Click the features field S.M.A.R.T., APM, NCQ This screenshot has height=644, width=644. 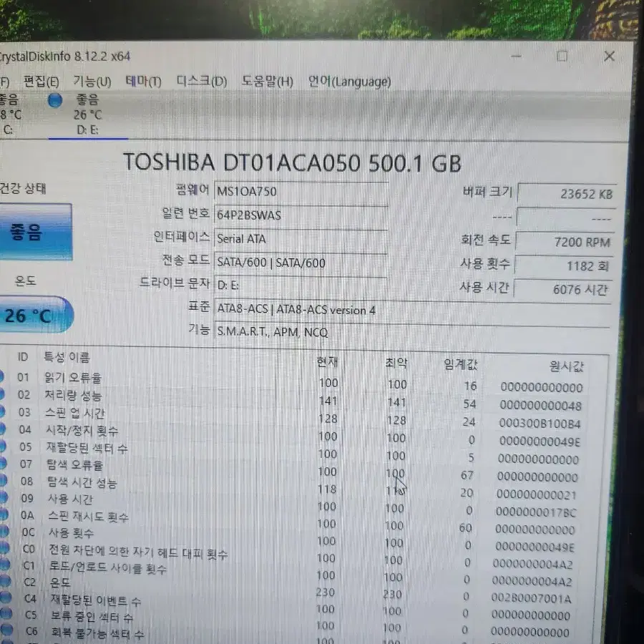(x=413, y=331)
